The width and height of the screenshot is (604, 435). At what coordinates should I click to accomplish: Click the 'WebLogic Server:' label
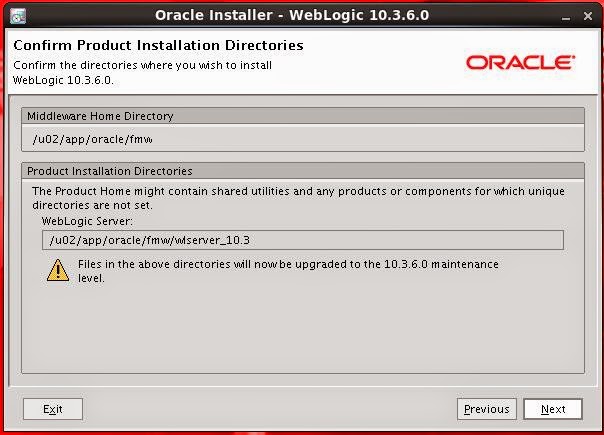tap(87, 221)
